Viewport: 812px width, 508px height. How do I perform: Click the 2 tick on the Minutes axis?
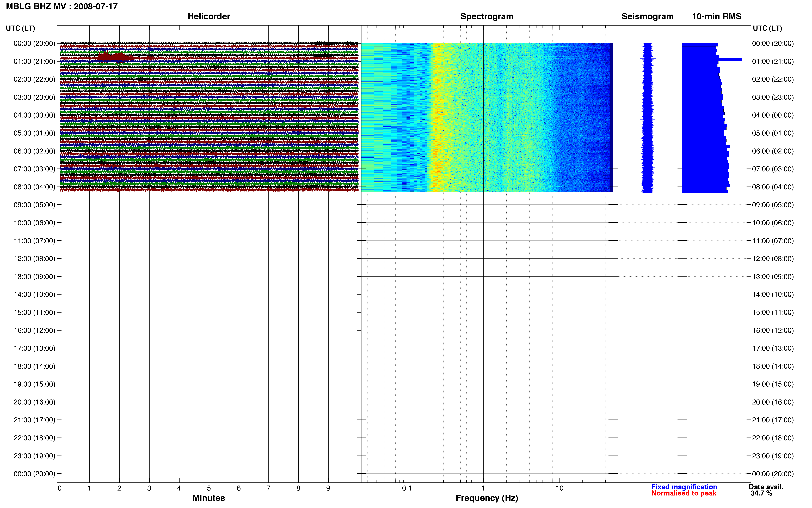119,488
